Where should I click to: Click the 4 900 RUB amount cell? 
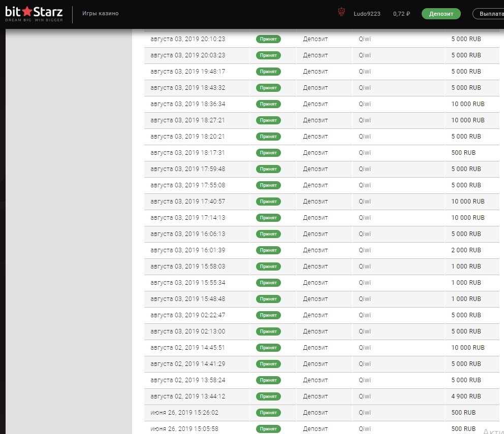coord(466,396)
